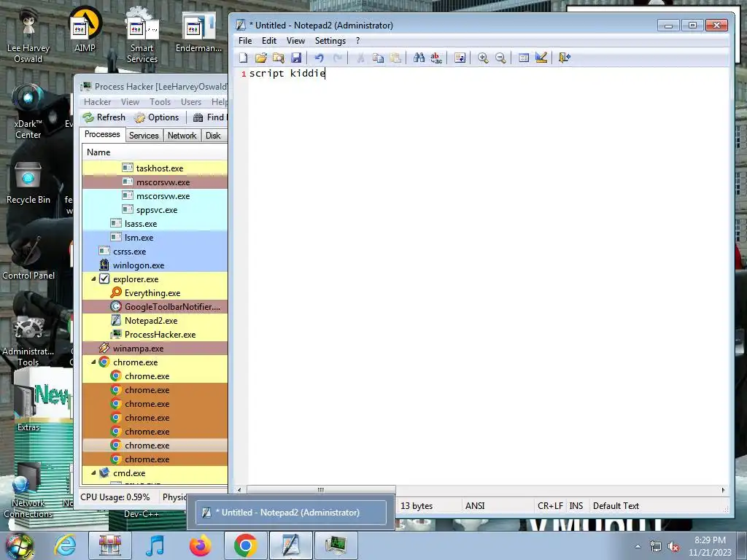Open Replace with the ab-ac icon
This screenshot has height=560, width=747.
436,58
